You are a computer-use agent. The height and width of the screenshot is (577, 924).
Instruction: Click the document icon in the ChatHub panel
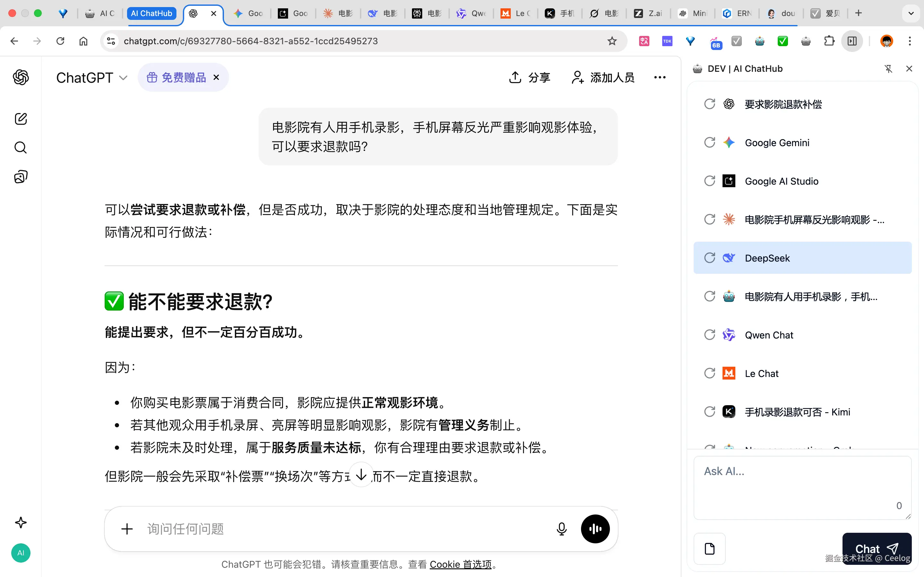[709, 548]
